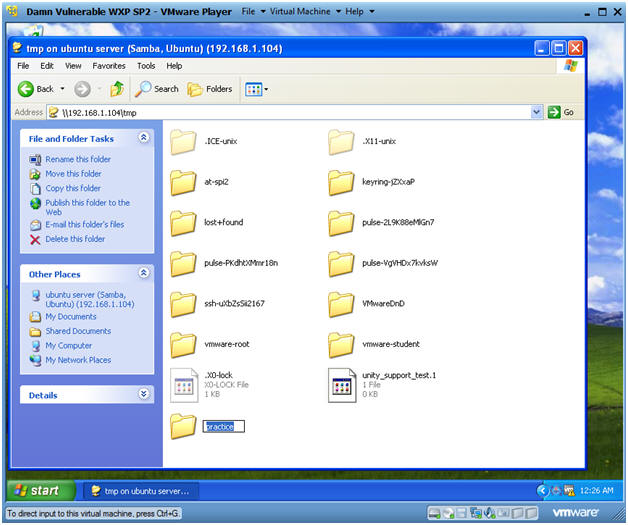Open the VMware Player Help menu
The height and width of the screenshot is (525, 628).
(359, 12)
